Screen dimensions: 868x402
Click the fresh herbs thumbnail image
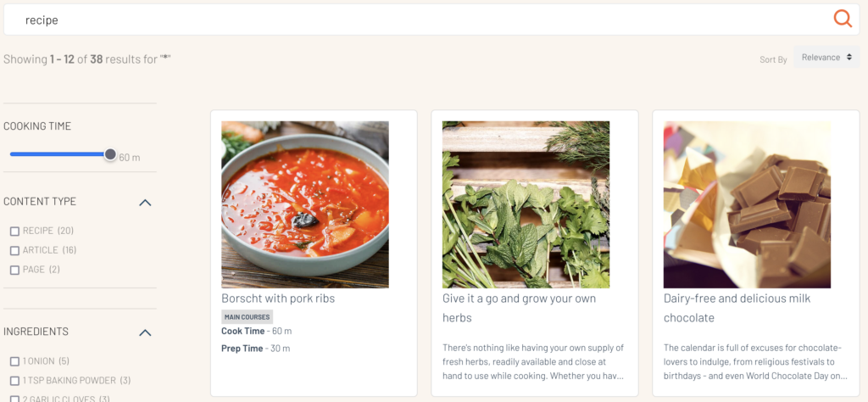click(x=526, y=204)
